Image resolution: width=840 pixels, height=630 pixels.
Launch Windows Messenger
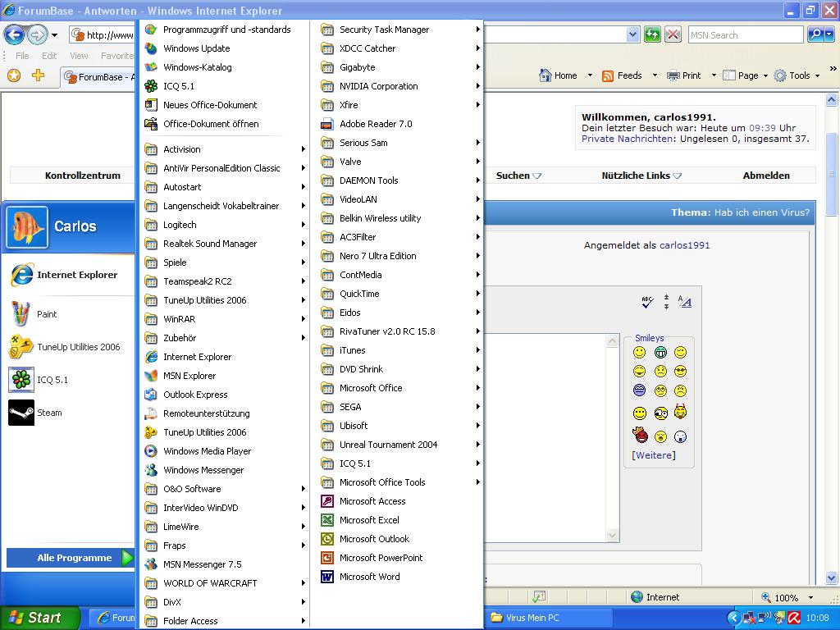[x=224, y=470]
